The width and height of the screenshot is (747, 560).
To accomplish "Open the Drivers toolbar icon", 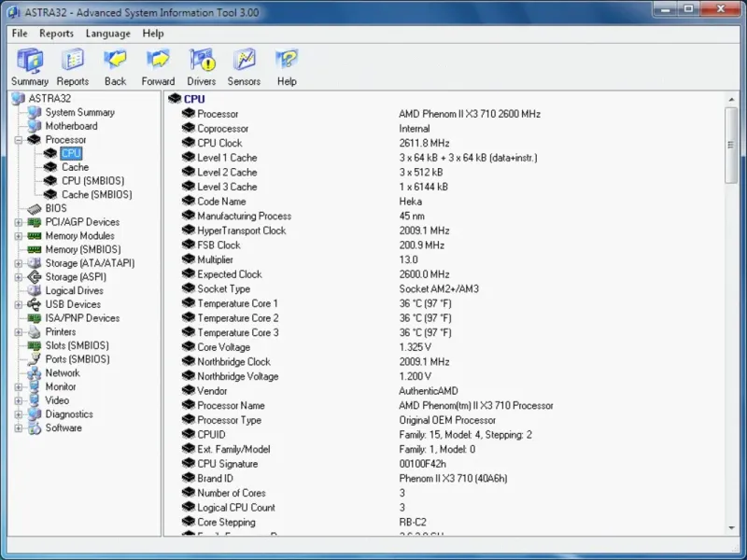I will [x=202, y=61].
